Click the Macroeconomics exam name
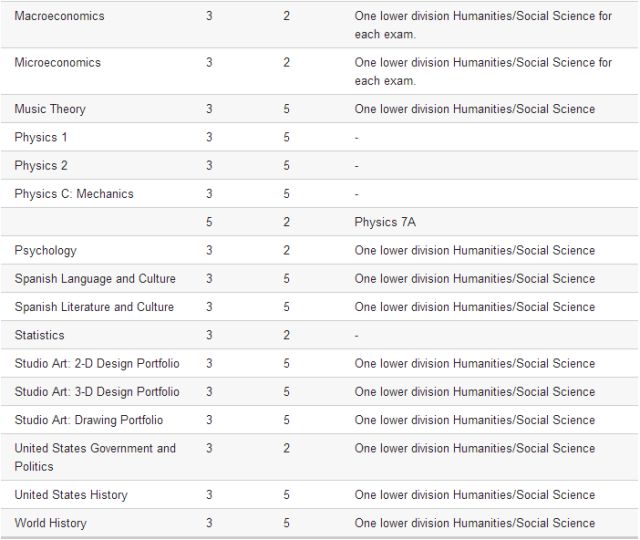The image size is (640, 540). click(60, 16)
